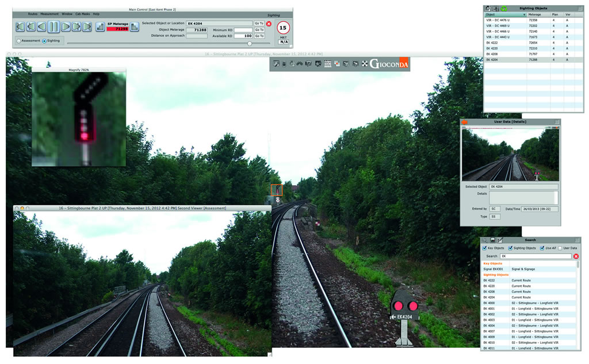Click the step icon right of SP Meterage
The width and height of the screenshot is (589, 364).
tap(134, 26)
